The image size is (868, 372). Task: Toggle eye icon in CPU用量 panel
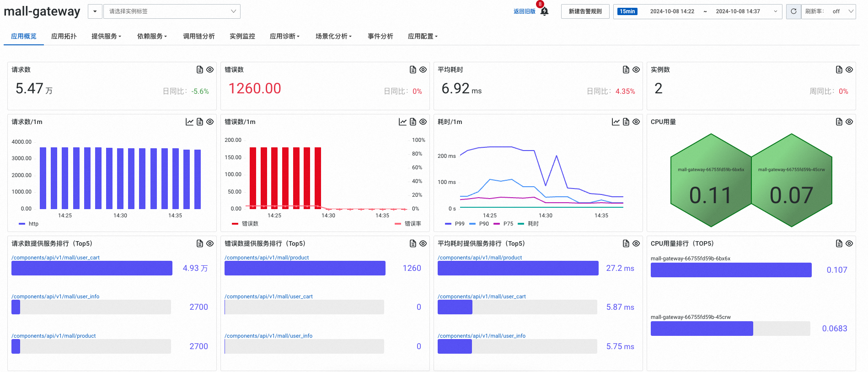click(849, 122)
